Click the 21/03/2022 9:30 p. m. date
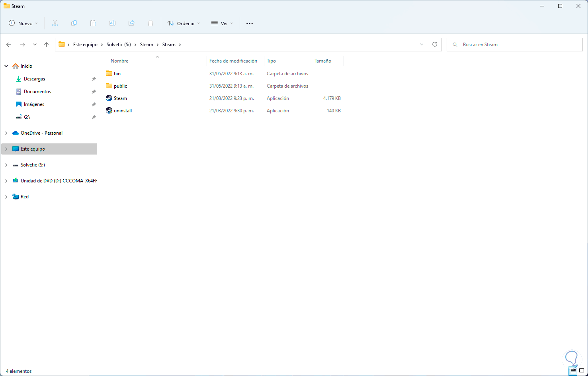 pyautogui.click(x=232, y=111)
